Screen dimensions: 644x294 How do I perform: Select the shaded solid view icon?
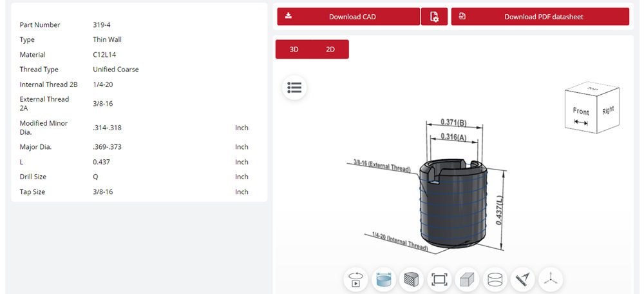[467, 279]
